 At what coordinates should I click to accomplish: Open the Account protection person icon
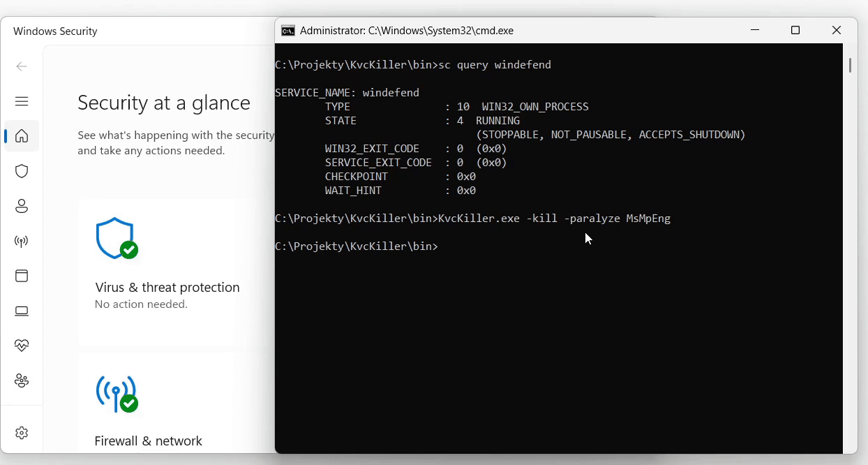click(x=22, y=206)
